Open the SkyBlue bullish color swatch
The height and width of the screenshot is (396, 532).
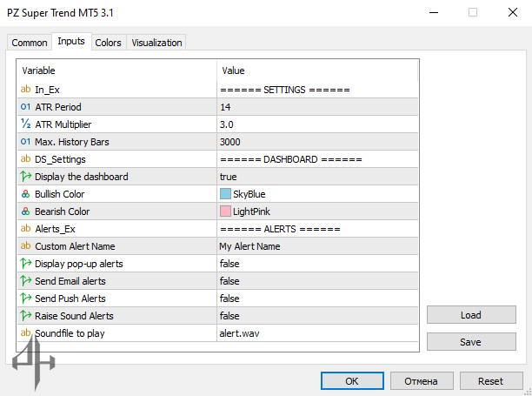tap(225, 194)
